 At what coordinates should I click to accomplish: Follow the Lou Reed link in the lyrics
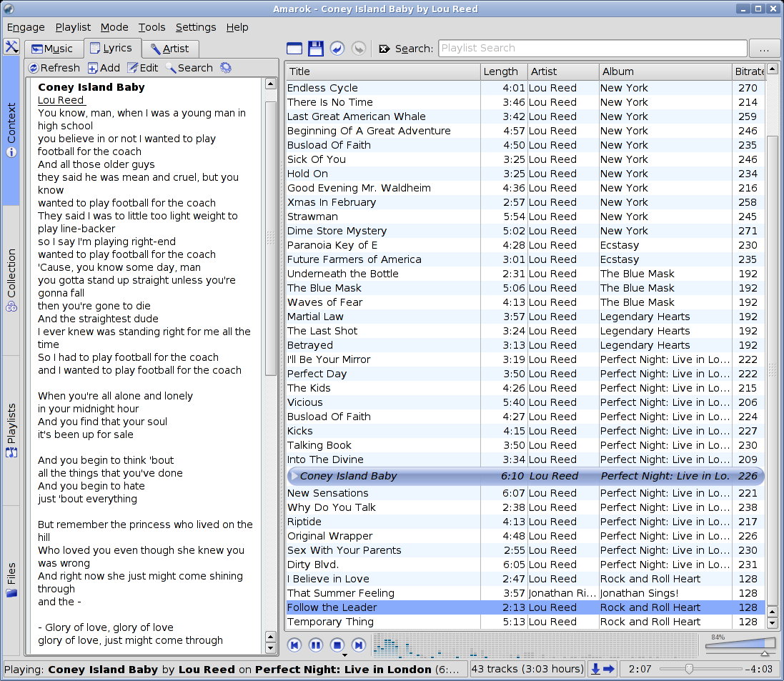click(61, 100)
